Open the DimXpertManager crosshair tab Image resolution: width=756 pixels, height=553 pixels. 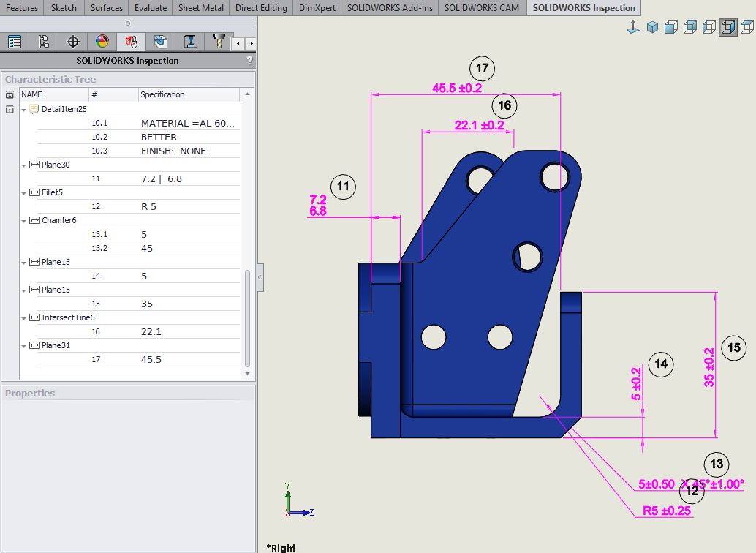click(73, 42)
